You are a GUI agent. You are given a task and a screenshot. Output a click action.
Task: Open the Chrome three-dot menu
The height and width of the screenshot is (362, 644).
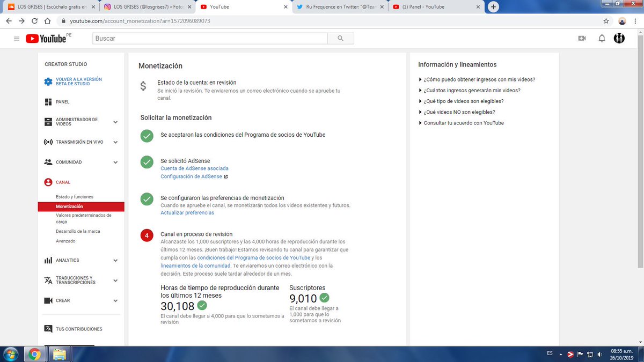click(635, 21)
